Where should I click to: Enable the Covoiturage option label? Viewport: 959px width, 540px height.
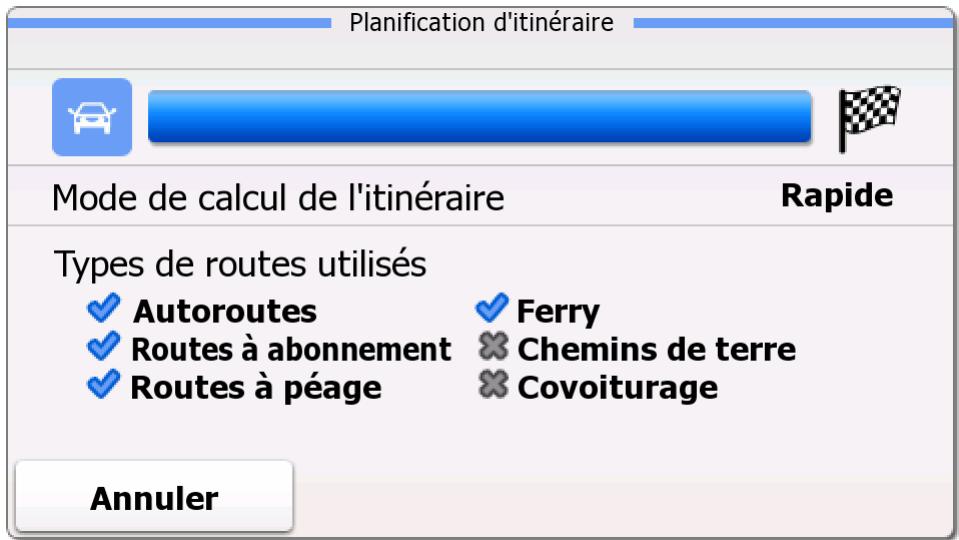617,388
